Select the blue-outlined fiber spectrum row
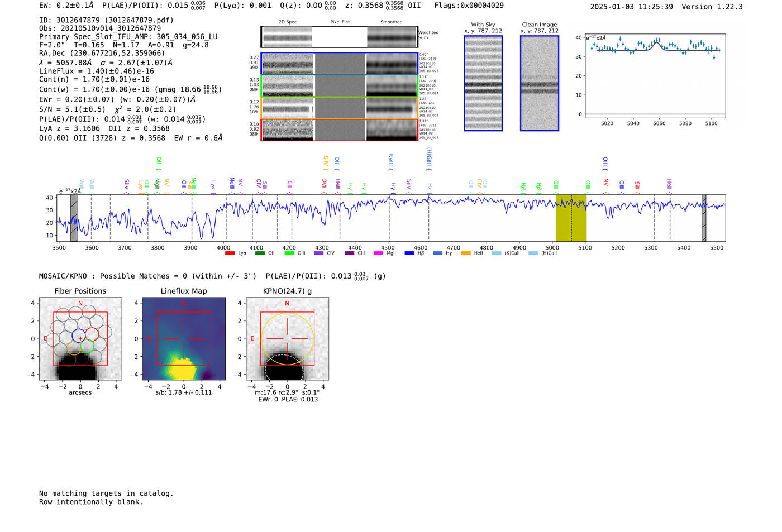 point(339,64)
